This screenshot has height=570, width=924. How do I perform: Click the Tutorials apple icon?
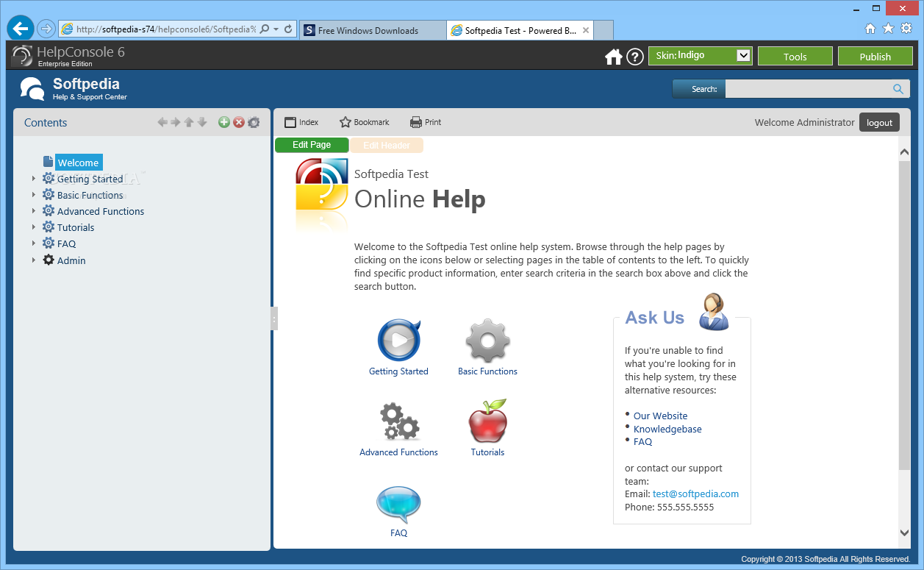(x=488, y=421)
